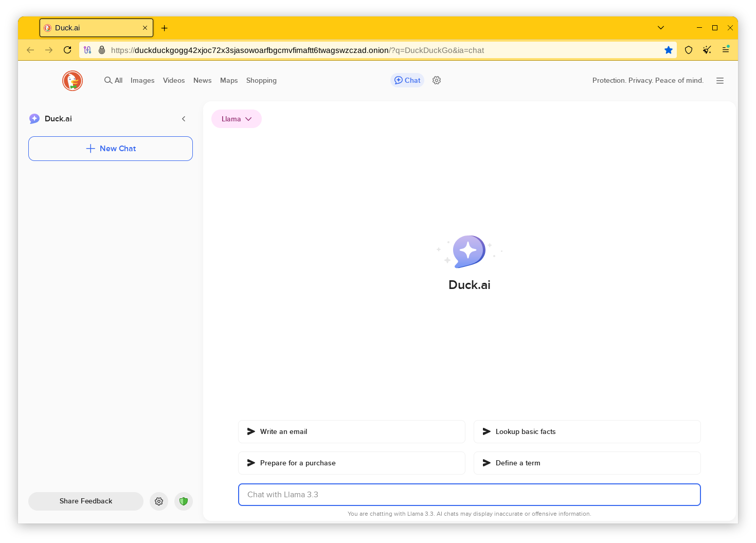The width and height of the screenshot is (756, 543).
Task: Open a new browser tab with plus
Action: pyautogui.click(x=165, y=28)
